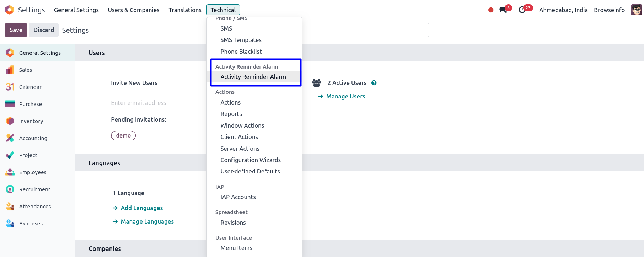Click the Add Languages link
Image resolution: width=644 pixels, height=257 pixels.
pyautogui.click(x=141, y=208)
